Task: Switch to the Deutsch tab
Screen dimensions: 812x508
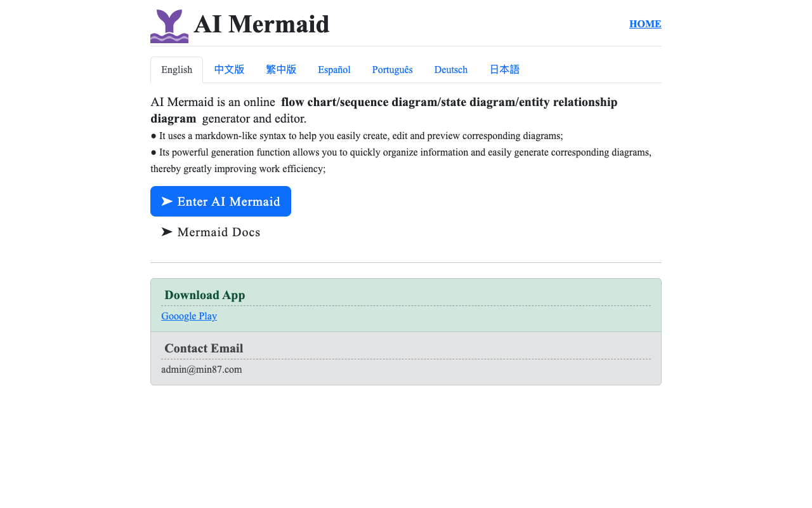Action: pyautogui.click(x=451, y=70)
